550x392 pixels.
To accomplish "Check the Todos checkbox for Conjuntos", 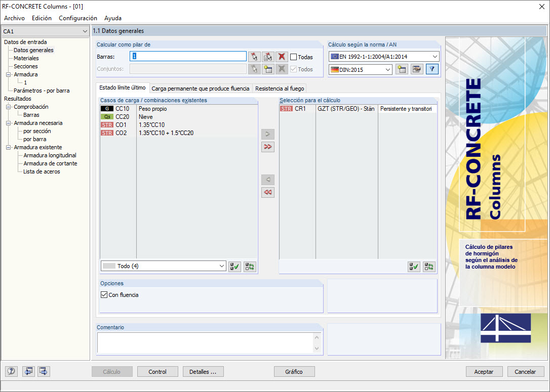I will [293, 69].
